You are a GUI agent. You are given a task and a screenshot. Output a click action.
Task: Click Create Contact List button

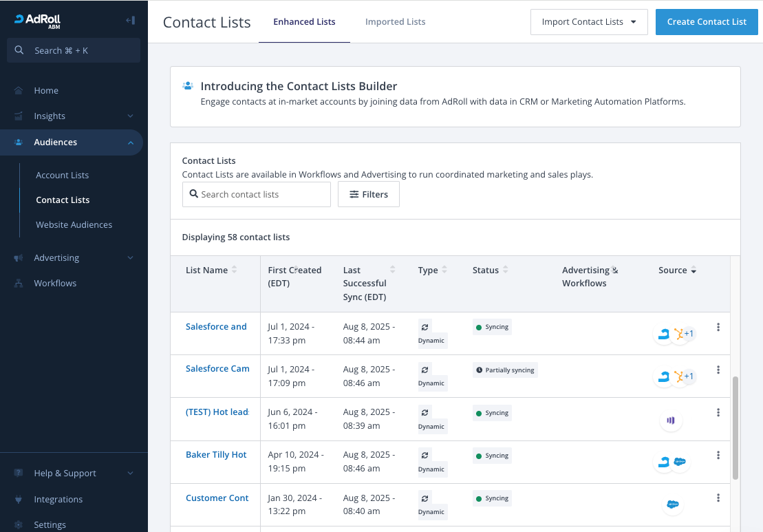707,22
